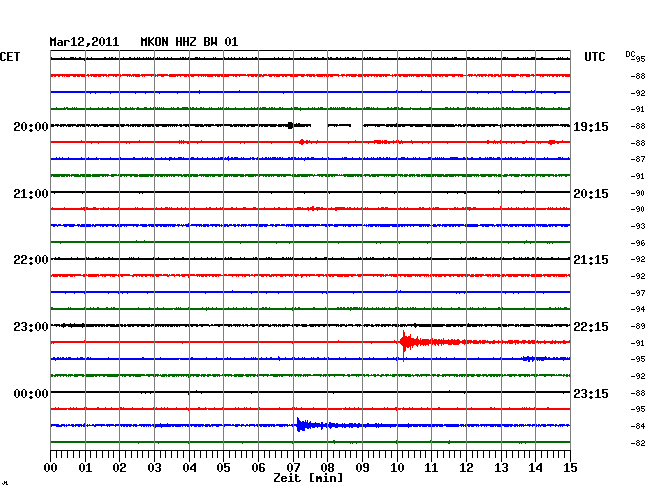The width and height of the screenshot is (650, 494).
Task: Click the 22:15 UTC time label
Action: click(x=591, y=327)
